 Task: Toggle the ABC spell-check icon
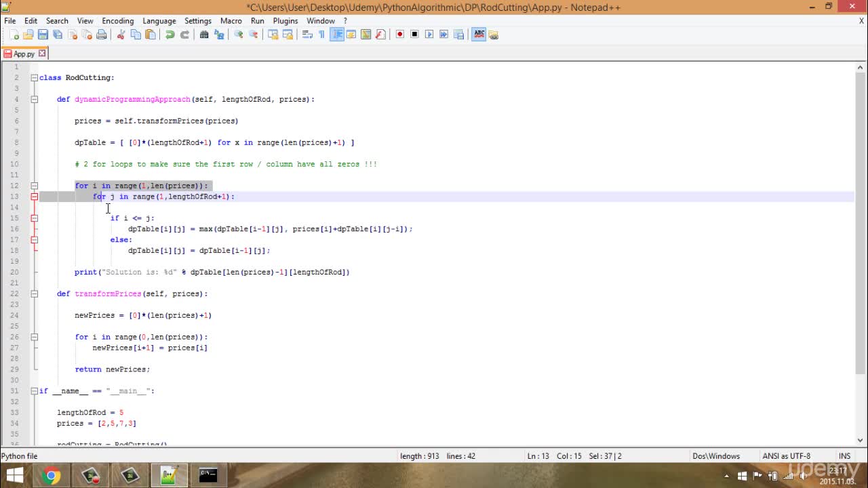coord(479,35)
